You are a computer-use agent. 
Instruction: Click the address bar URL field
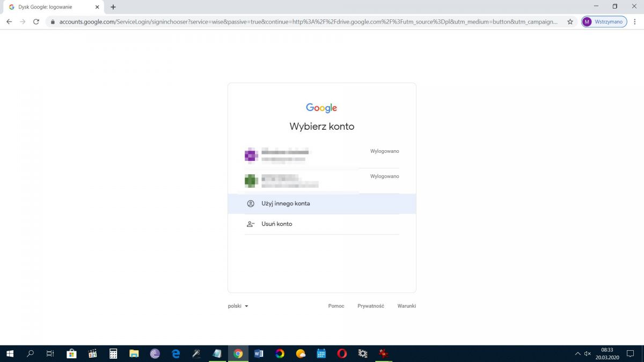click(x=309, y=22)
